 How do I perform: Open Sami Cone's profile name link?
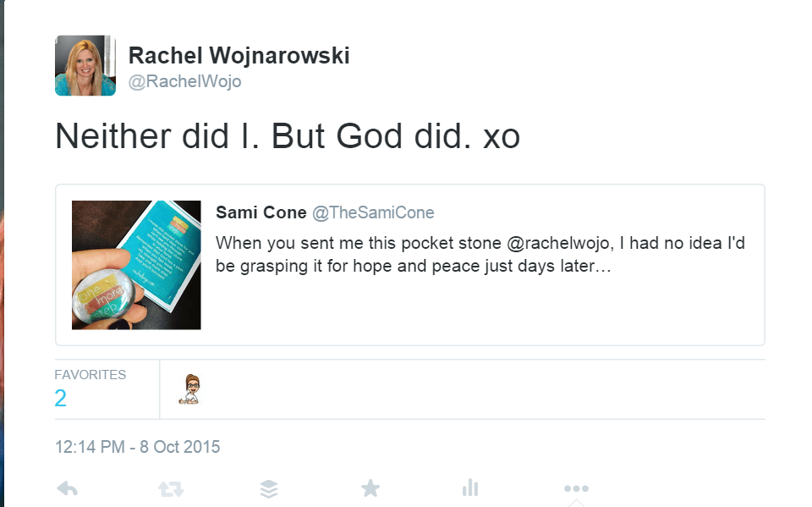pos(261,212)
